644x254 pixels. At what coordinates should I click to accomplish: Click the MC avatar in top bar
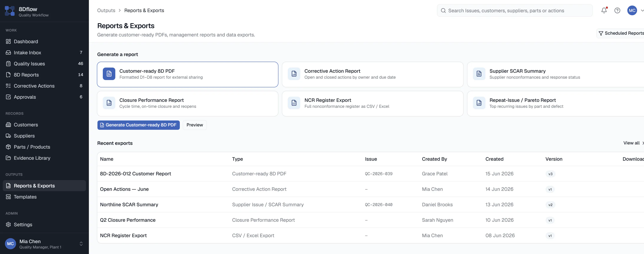(x=632, y=11)
